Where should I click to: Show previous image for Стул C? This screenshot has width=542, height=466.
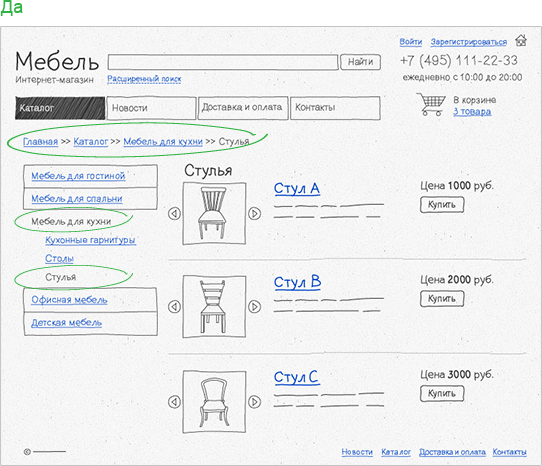point(174,402)
